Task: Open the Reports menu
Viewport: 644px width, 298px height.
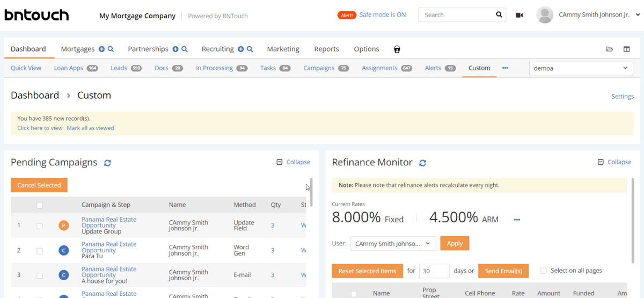Action: click(326, 49)
